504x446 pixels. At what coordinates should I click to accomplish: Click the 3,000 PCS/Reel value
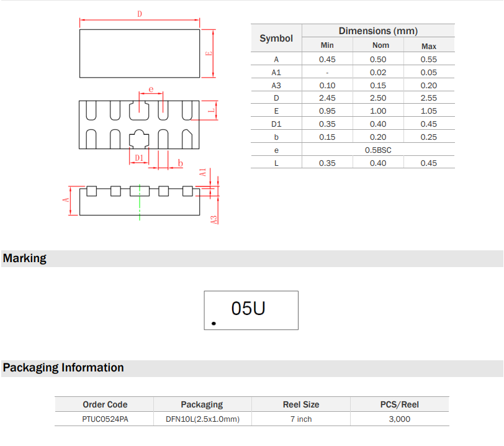399,419
